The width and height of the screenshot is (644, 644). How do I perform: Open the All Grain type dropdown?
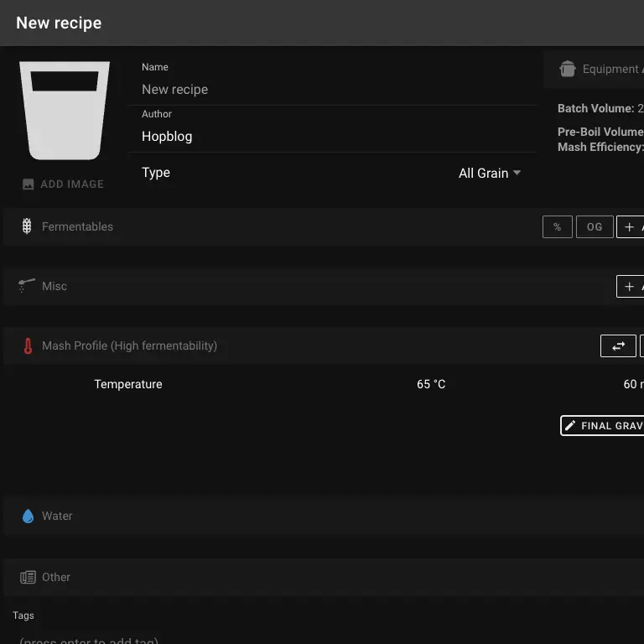490,173
